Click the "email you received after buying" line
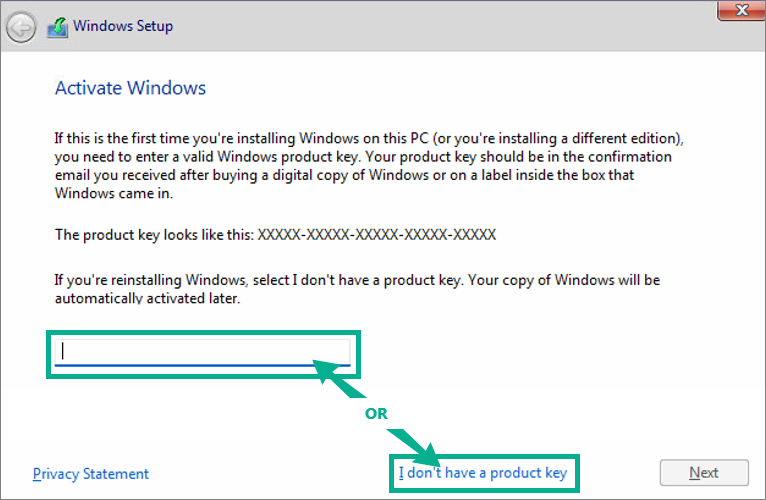Viewport: 766px width, 500px height. [344, 175]
